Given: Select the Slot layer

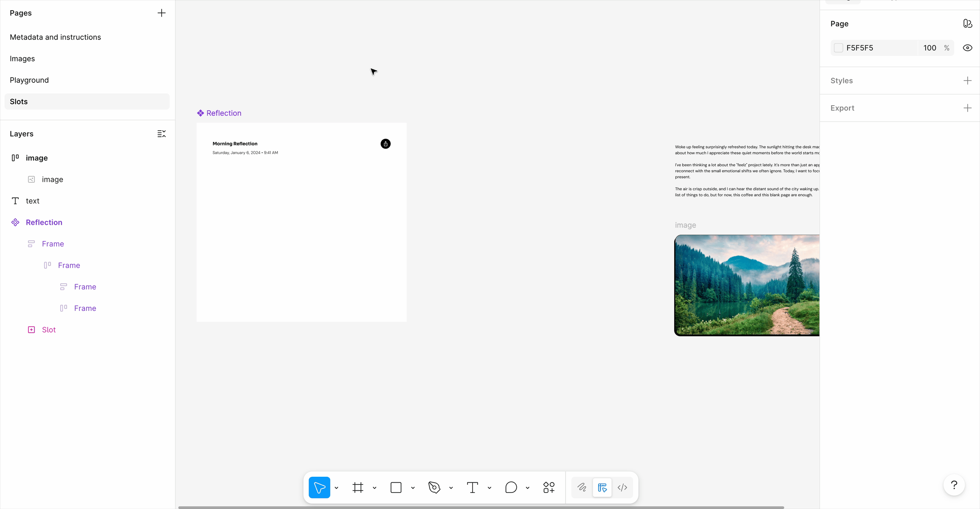Looking at the screenshot, I should [49, 330].
